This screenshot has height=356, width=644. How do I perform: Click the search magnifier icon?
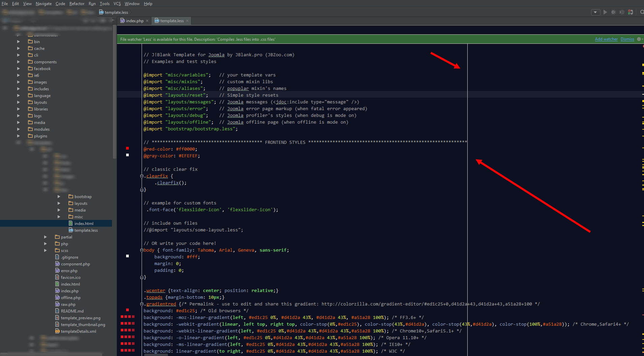coord(642,12)
